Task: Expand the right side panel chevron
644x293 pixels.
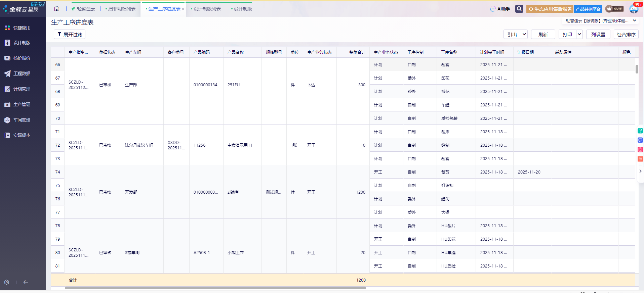Action: pos(640,171)
